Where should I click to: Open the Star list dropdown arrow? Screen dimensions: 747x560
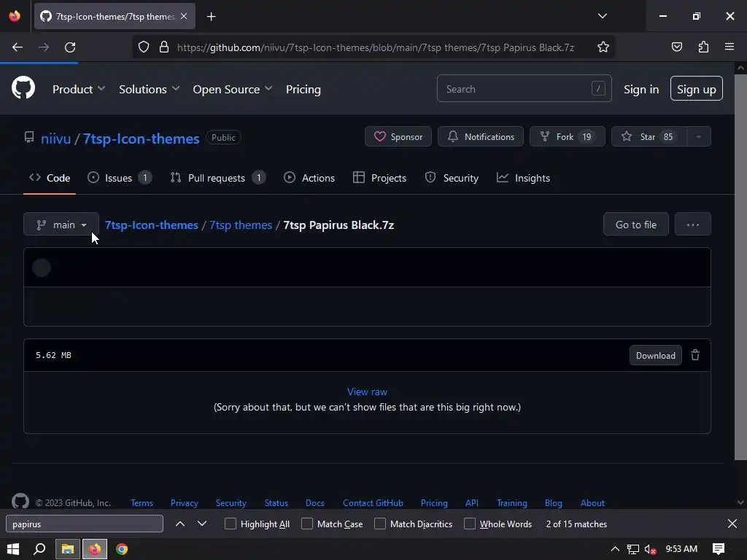click(x=698, y=136)
